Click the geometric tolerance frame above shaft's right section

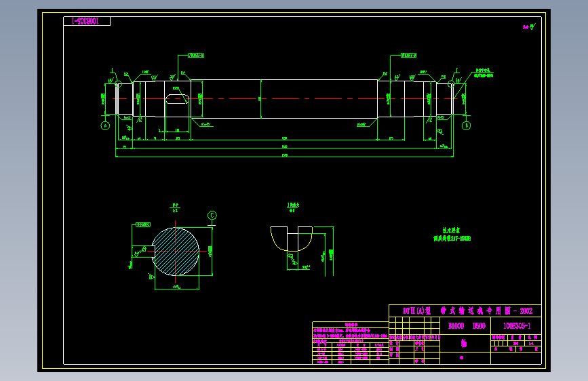tap(408, 56)
